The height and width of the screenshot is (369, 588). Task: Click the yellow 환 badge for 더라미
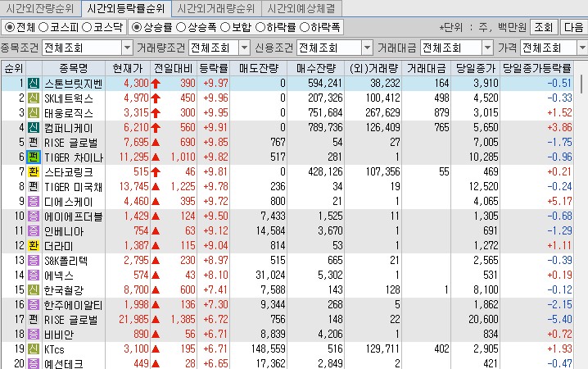[x=34, y=245]
